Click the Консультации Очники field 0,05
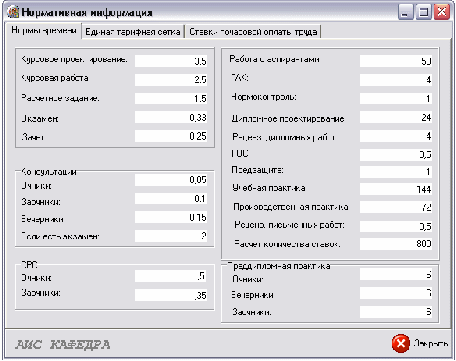 171,180
